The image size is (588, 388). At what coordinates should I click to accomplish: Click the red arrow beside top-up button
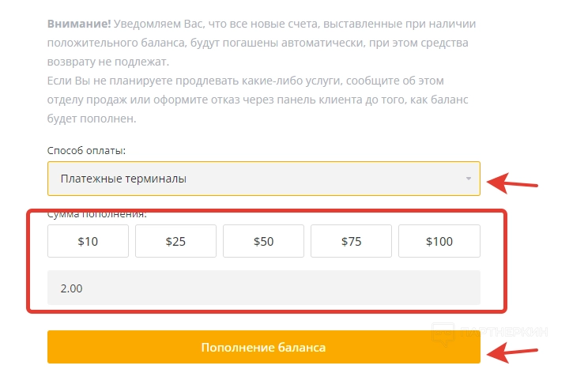pyautogui.click(x=513, y=352)
